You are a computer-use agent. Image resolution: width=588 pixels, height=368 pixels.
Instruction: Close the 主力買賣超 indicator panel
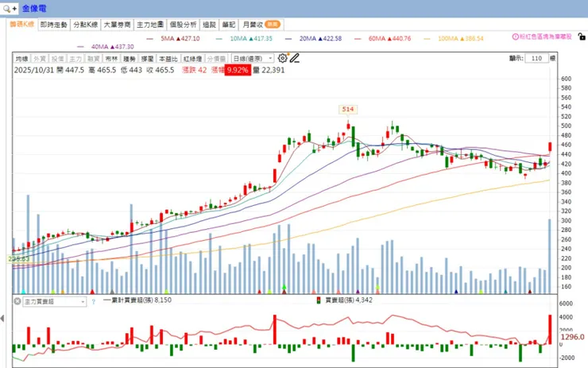(x=17, y=301)
